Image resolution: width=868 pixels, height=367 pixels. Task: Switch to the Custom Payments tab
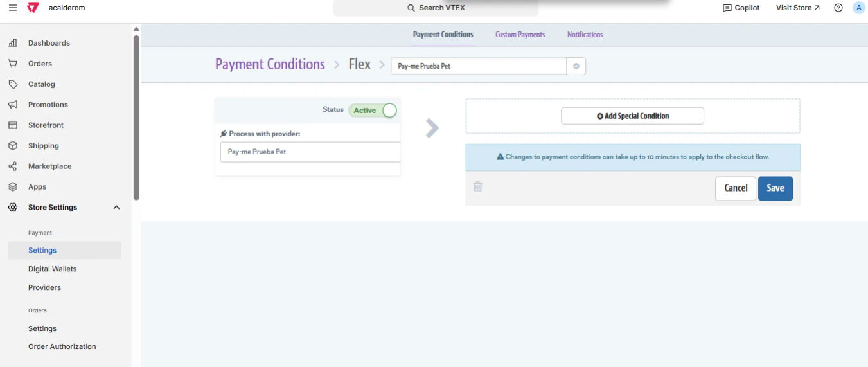[x=520, y=35]
